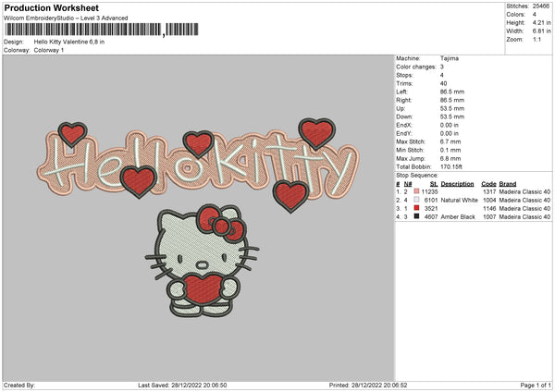This screenshot has height=392, width=555.
Task: Click the St. column header
Action: 434,184
